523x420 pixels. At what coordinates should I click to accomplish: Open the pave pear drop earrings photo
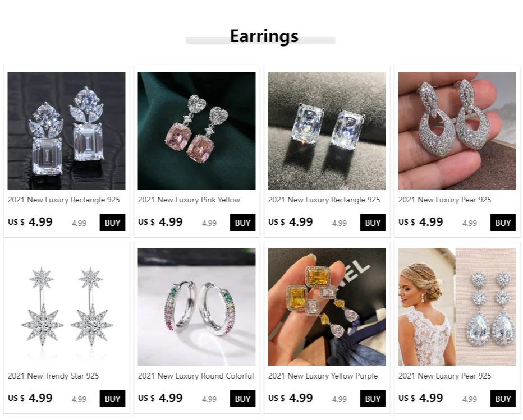pos(457,131)
